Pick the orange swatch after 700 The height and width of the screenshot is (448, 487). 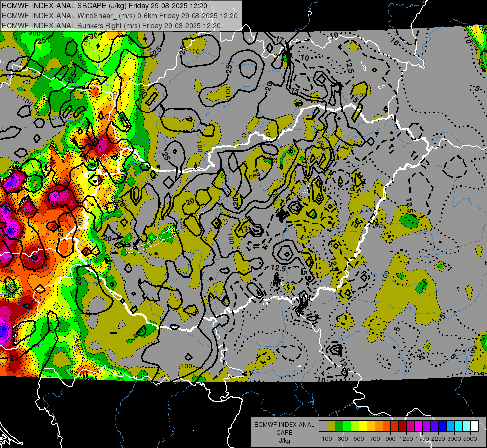(x=379, y=426)
